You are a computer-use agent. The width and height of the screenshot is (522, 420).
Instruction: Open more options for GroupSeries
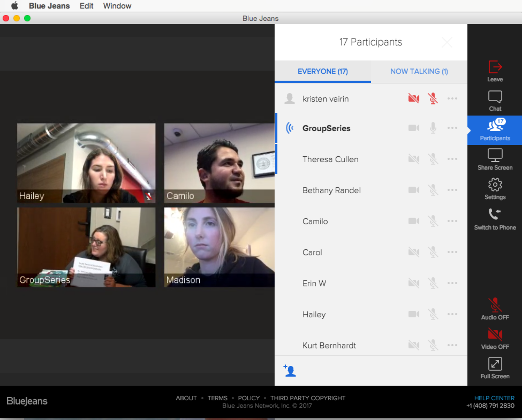tap(452, 128)
